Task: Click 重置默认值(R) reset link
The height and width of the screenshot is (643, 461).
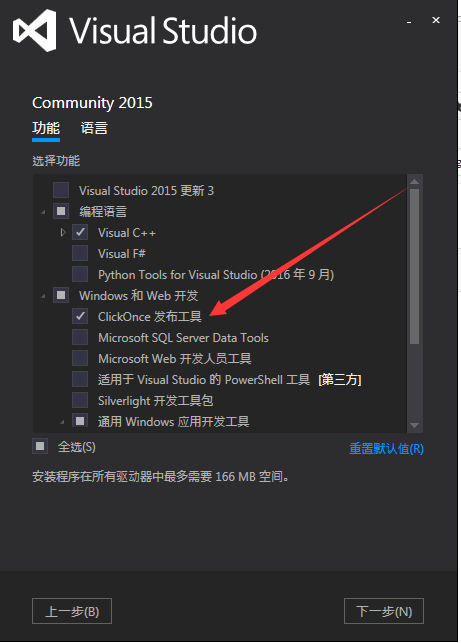Action: click(x=386, y=449)
